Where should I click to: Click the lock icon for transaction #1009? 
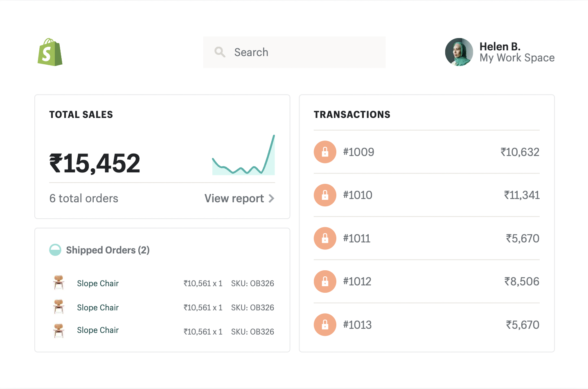[x=325, y=152]
